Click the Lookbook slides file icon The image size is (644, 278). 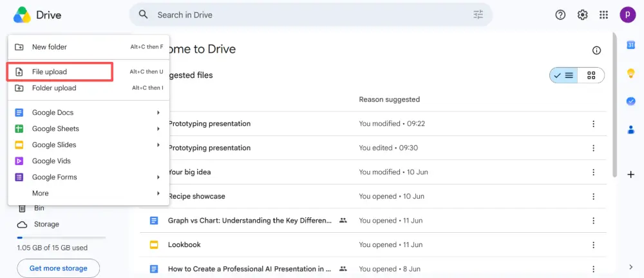[x=154, y=244]
